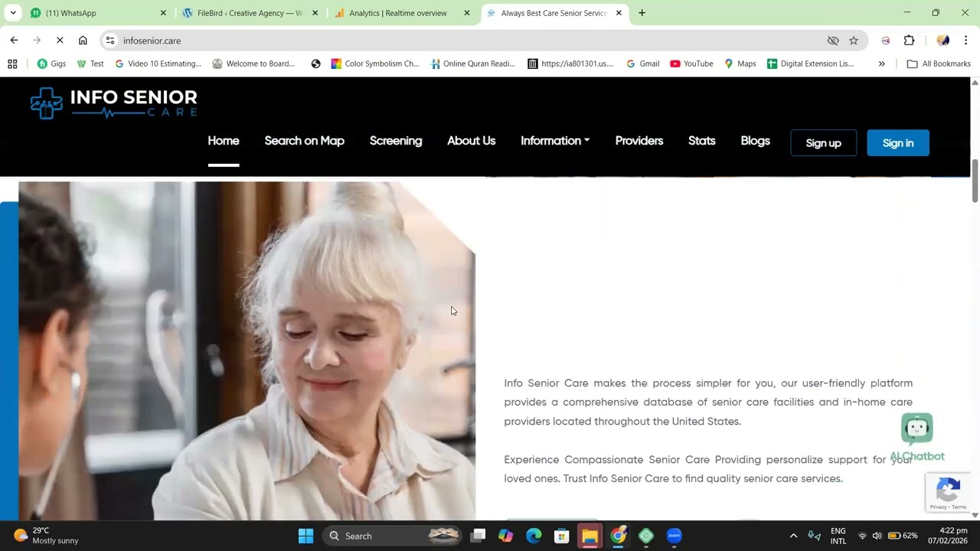980x551 pixels.
Task: Open the Gmail bookmark
Action: (x=643, y=64)
